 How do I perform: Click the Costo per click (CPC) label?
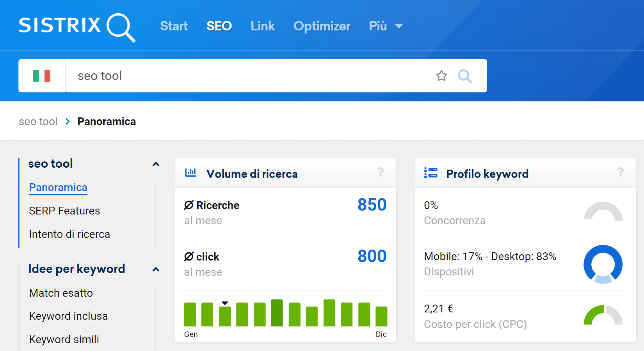pyautogui.click(x=475, y=324)
